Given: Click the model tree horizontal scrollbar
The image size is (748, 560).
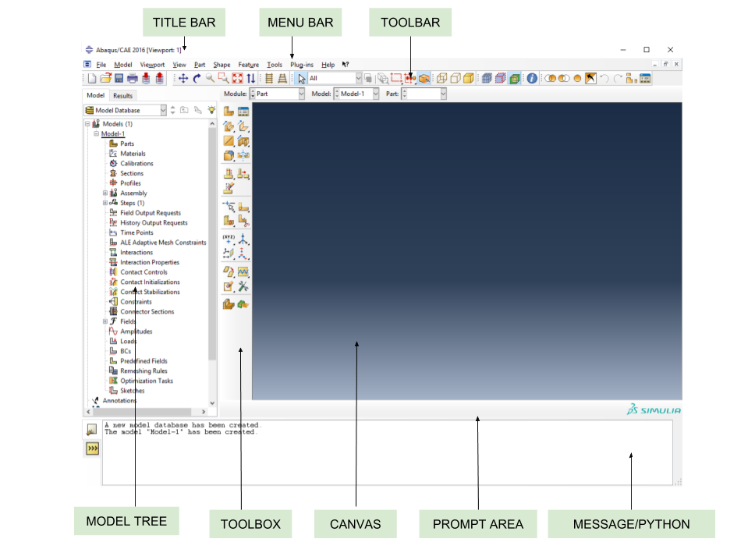Looking at the screenshot, I should [x=144, y=411].
